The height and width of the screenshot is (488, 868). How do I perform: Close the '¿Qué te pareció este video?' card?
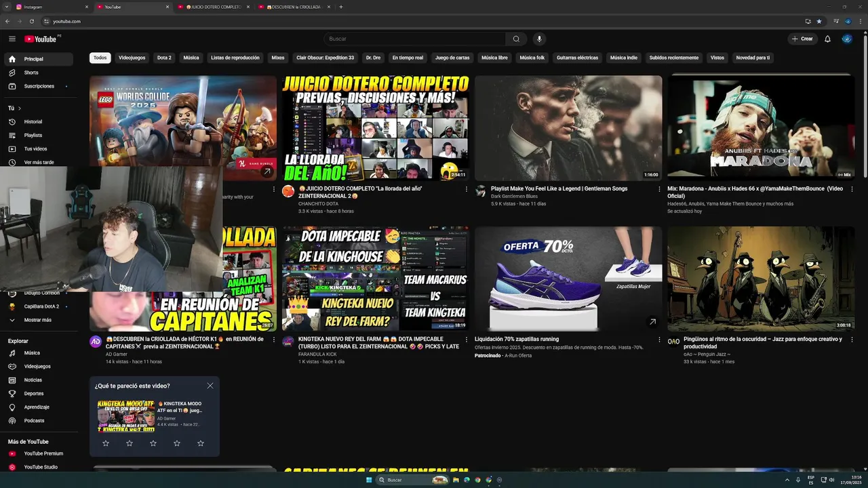pos(210,386)
